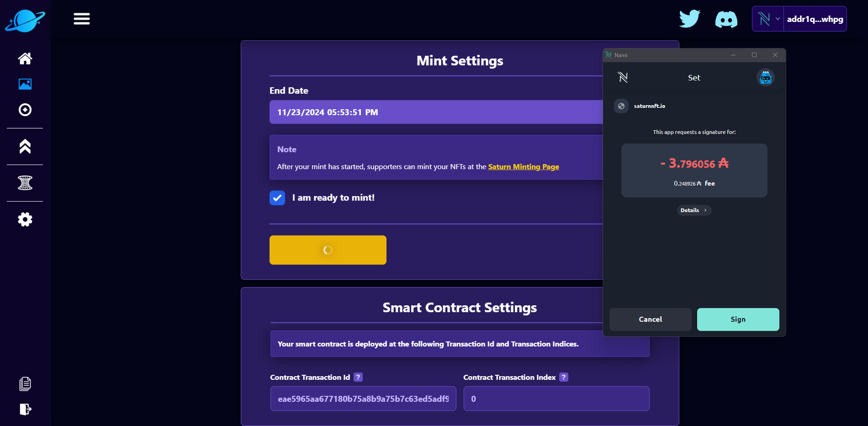Expand Details in Nami popup
The image size is (868, 426).
coord(694,210)
